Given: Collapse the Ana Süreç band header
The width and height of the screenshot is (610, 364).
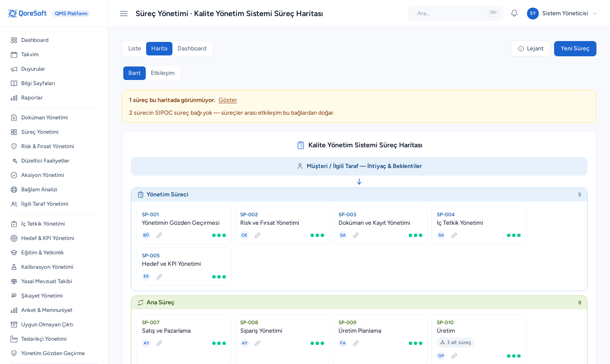Looking at the screenshot, I should pyautogui.click(x=359, y=303).
